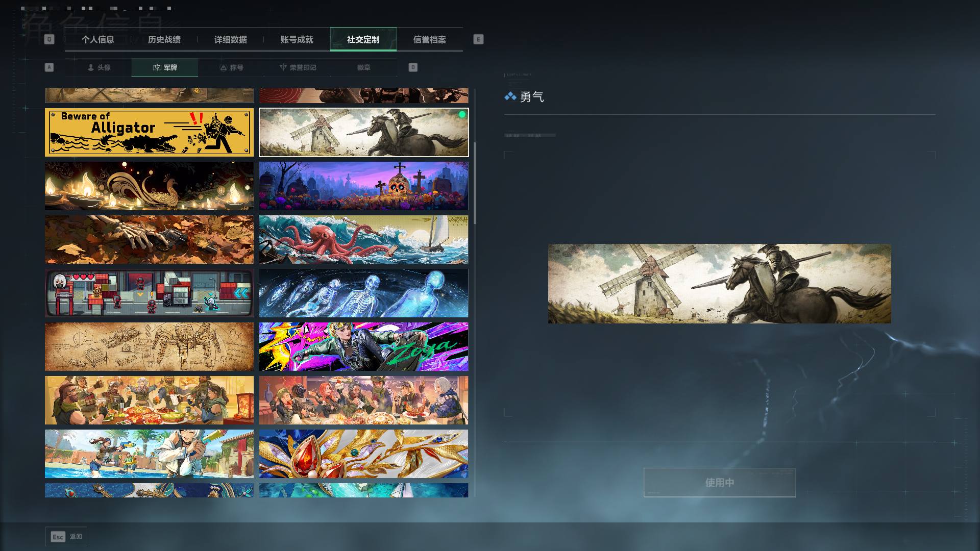
Task: Select the 账号成就 tab
Action: pos(297,40)
